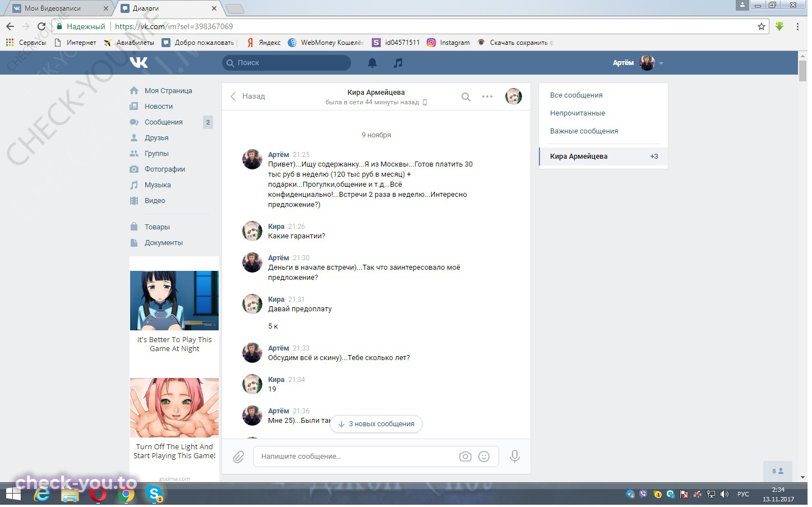Close the Мои Видеозаписи tab
Screen dimensions: 812x507
pos(107,8)
